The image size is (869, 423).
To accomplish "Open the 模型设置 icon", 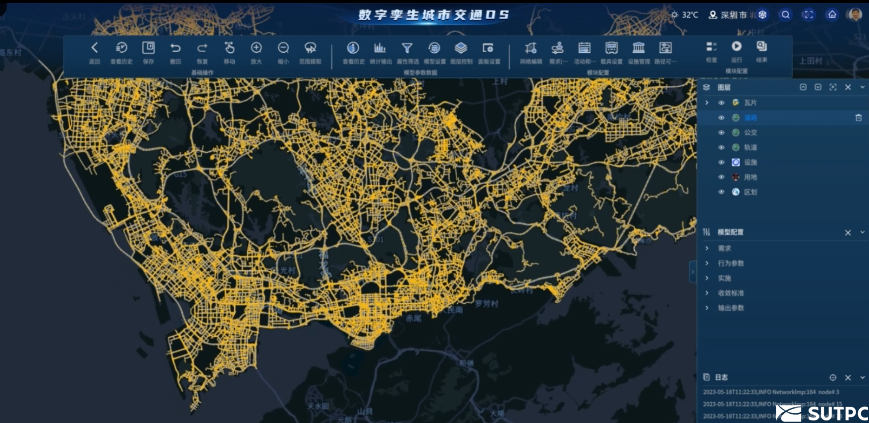I will (x=434, y=48).
